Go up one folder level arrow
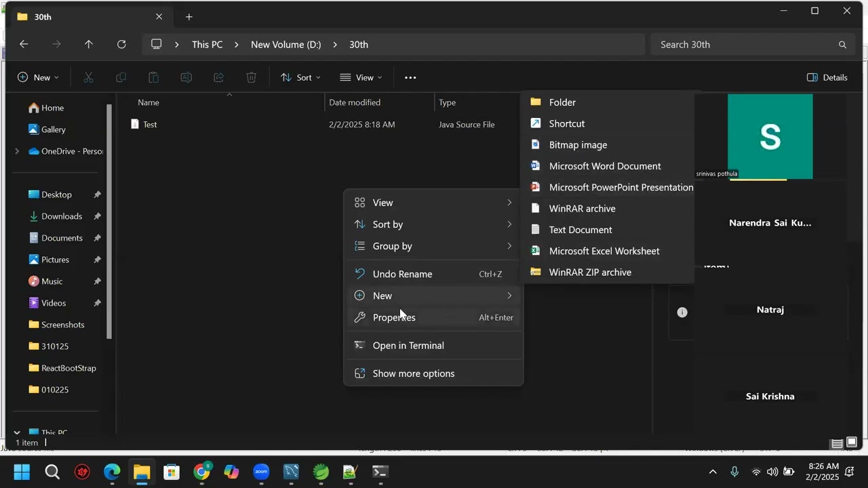The width and height of the screenshot is (868, 488). pos(89,45)
